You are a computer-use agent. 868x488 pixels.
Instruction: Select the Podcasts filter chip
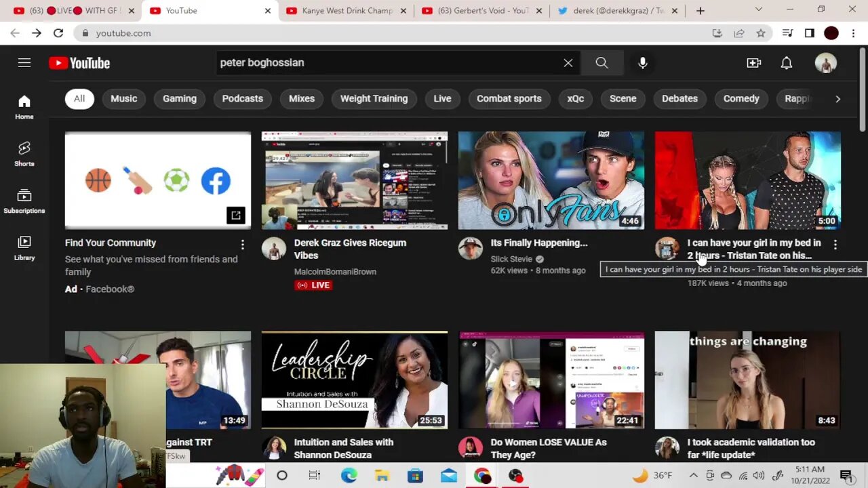(x=243, y=99)
